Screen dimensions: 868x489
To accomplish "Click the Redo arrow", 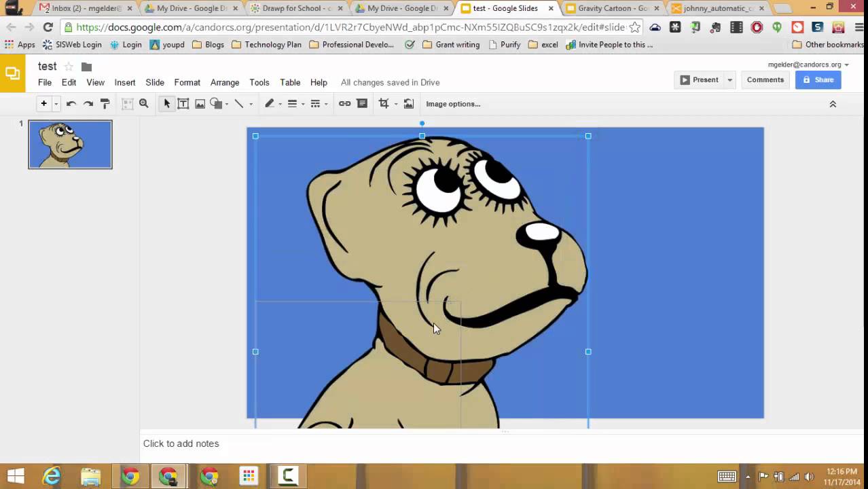I will coord(88,104).
